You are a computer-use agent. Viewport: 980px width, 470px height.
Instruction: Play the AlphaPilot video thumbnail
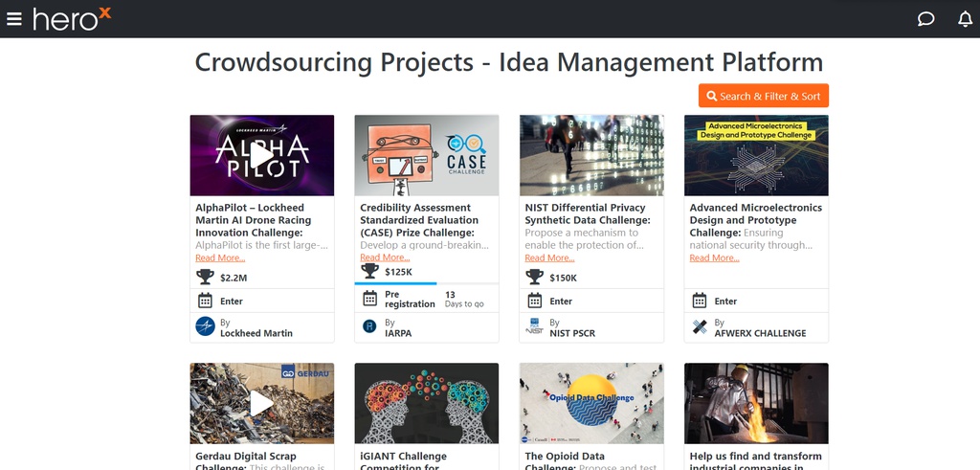point(262,155)
